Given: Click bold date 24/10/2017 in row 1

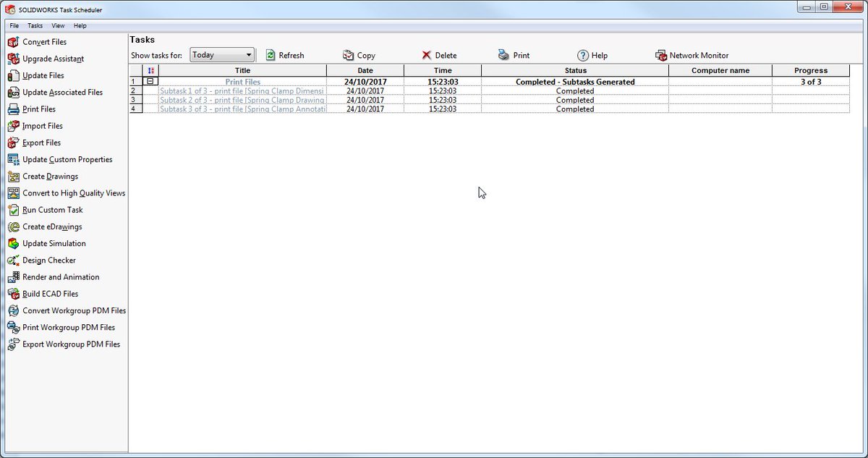Looking at the screenshot, I should (x=365, y=82).
